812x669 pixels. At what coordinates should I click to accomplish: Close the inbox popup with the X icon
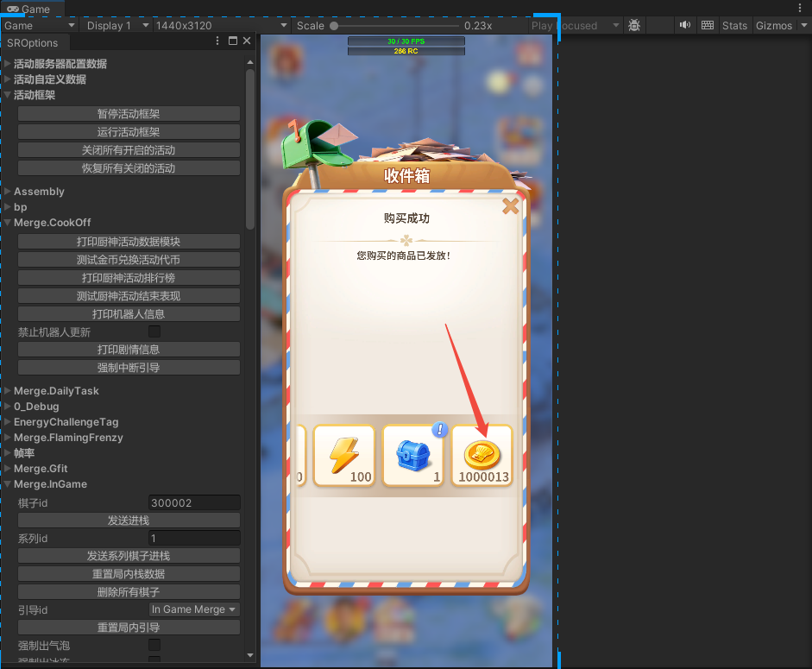[511, 206]
